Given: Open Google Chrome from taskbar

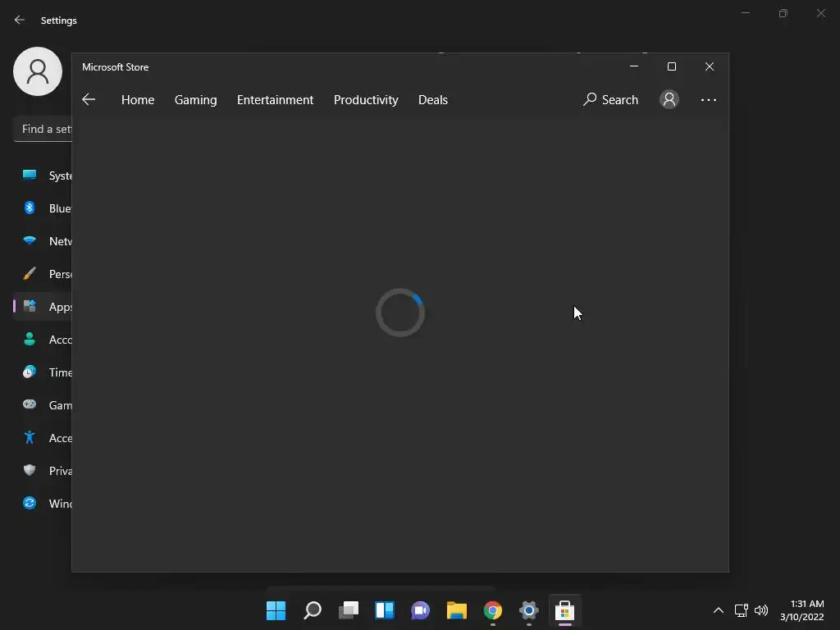Looking at the screenshot, I should [x=493, y=610].
